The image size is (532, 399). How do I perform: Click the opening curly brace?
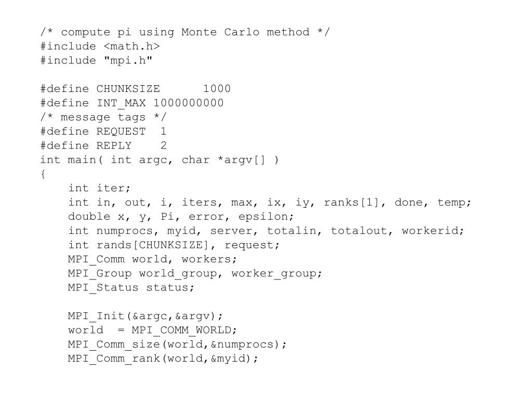click(x=43, y=175)
